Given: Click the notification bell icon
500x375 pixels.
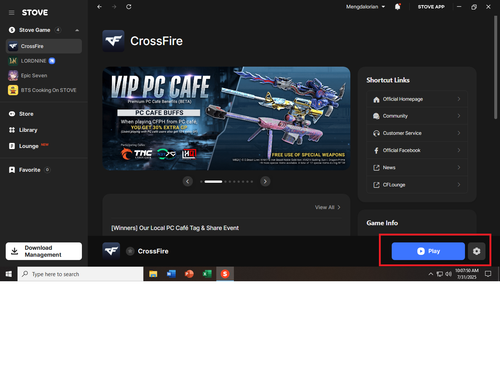Looking at the screenshot, I should pyautogui.click(x=397, y=7).
